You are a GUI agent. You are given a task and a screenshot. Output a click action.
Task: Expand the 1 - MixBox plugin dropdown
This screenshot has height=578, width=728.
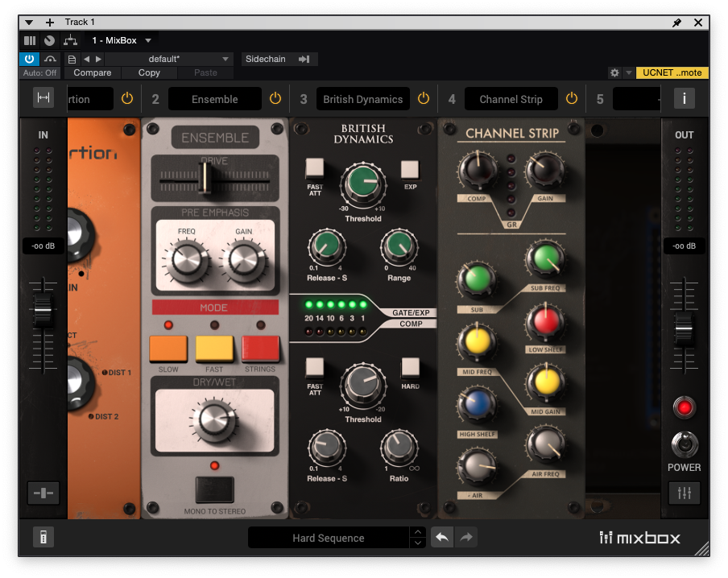click(x=148, y=40)
